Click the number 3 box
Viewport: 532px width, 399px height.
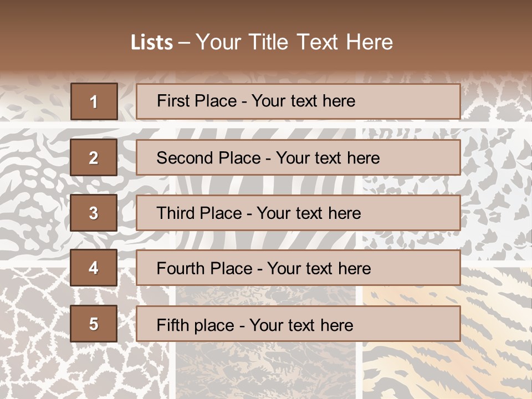point(94,213)
